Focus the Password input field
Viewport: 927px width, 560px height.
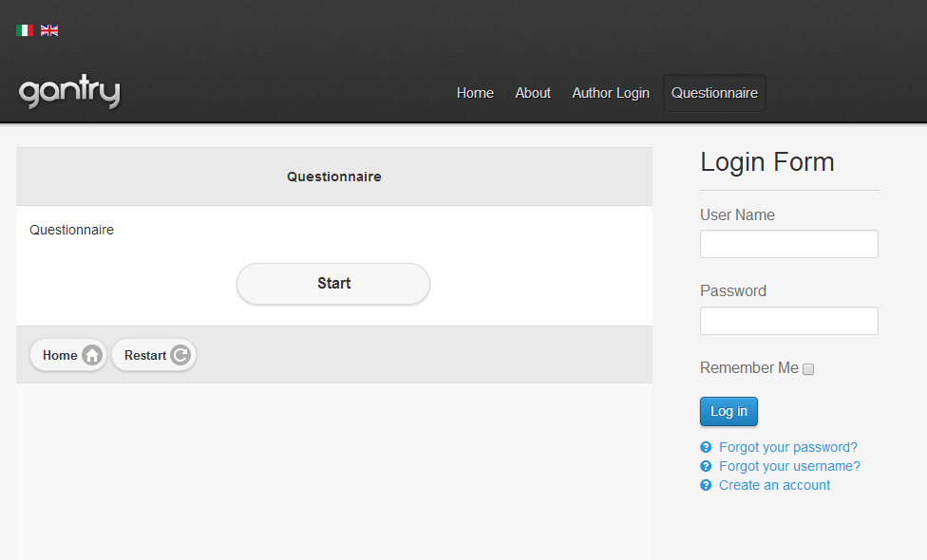788,321
